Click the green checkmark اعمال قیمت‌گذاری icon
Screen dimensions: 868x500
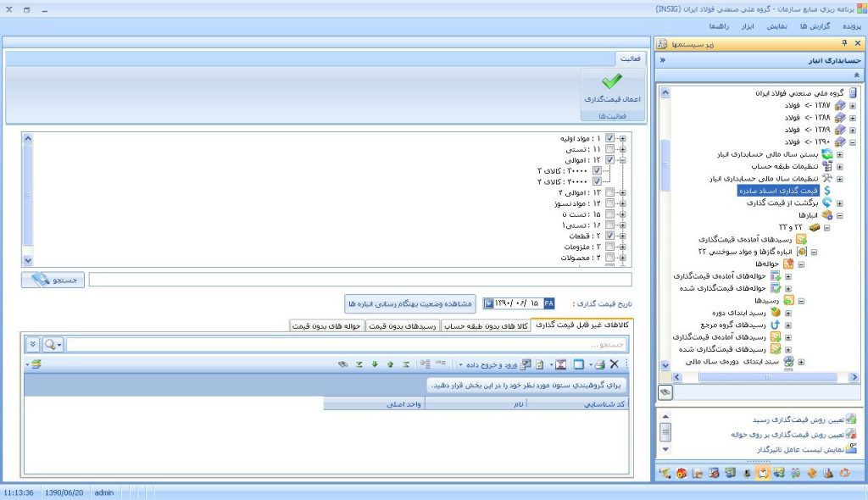click(611, 82)
